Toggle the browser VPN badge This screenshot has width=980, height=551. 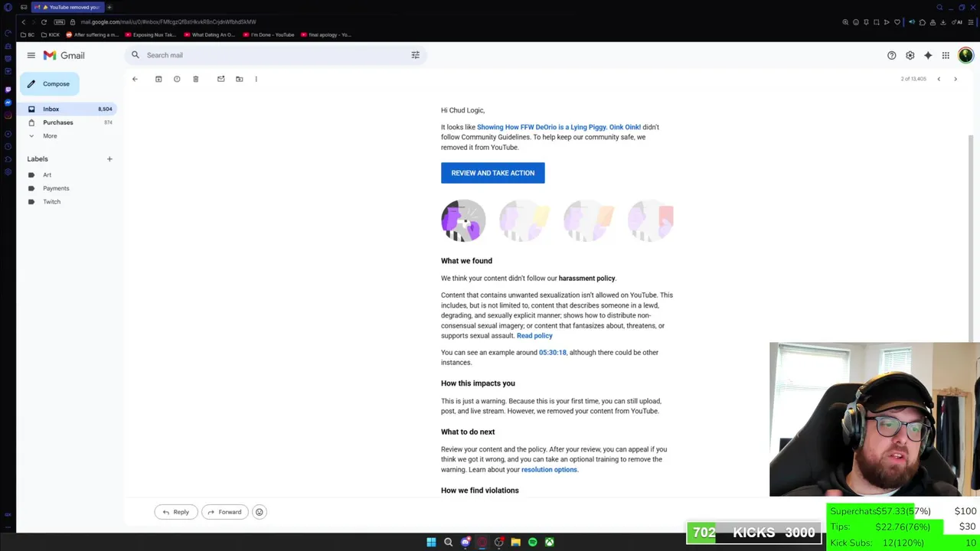point(59,22)
